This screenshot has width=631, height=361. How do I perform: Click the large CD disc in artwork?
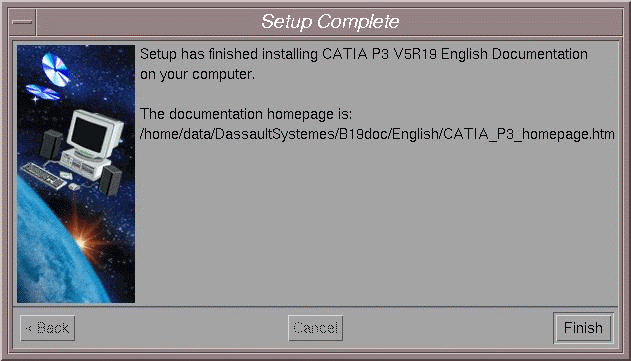[x=56, y=70]
